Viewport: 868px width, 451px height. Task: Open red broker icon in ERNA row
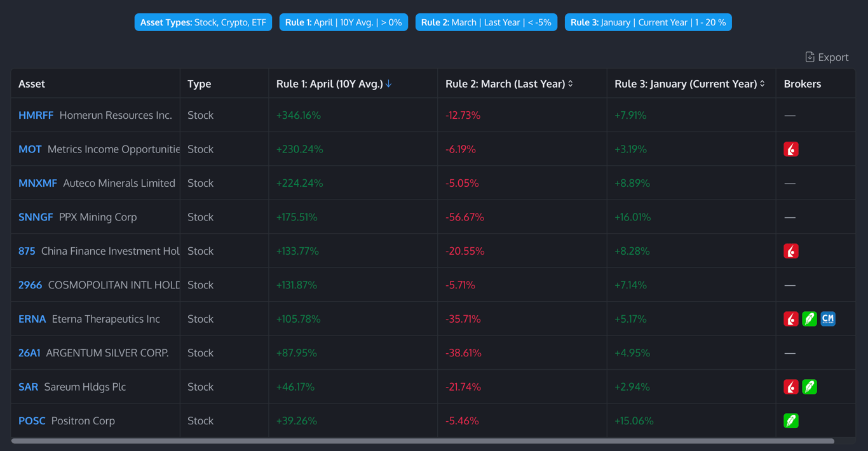(x=791, y=319)
